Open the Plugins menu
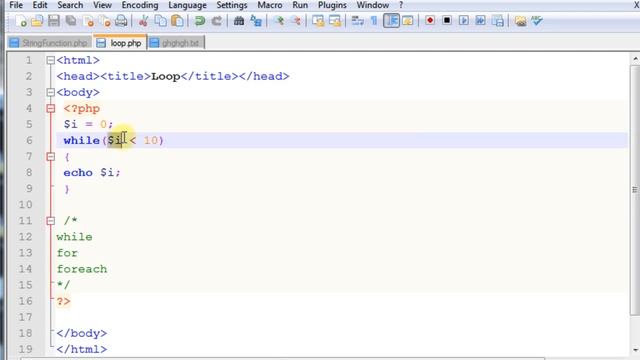This screenshot has height=360, width=640. click(332, 5)
